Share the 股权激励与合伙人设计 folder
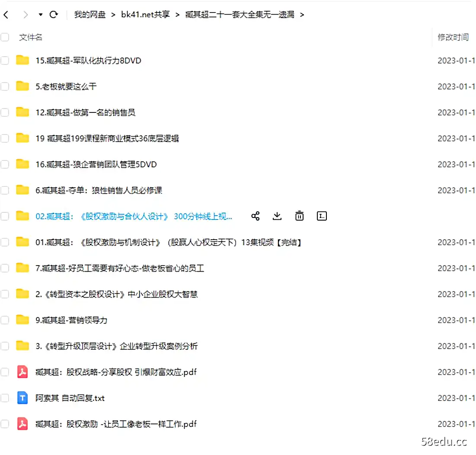 click(x=255, y=216)
